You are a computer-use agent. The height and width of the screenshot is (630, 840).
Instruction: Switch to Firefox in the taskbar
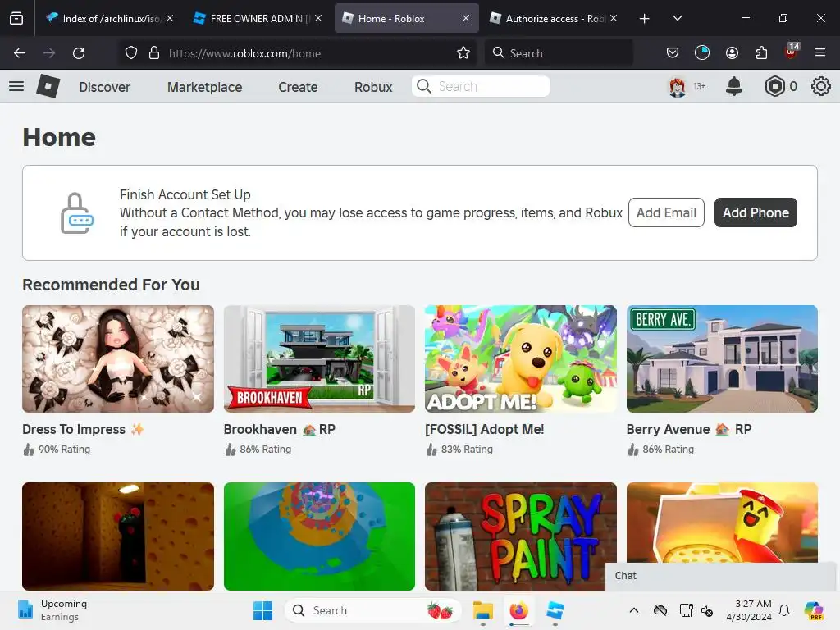pos(518,610)
